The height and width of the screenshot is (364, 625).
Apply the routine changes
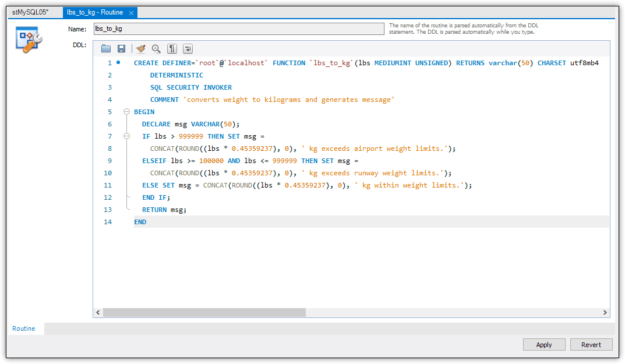click(x=543, y=344)
